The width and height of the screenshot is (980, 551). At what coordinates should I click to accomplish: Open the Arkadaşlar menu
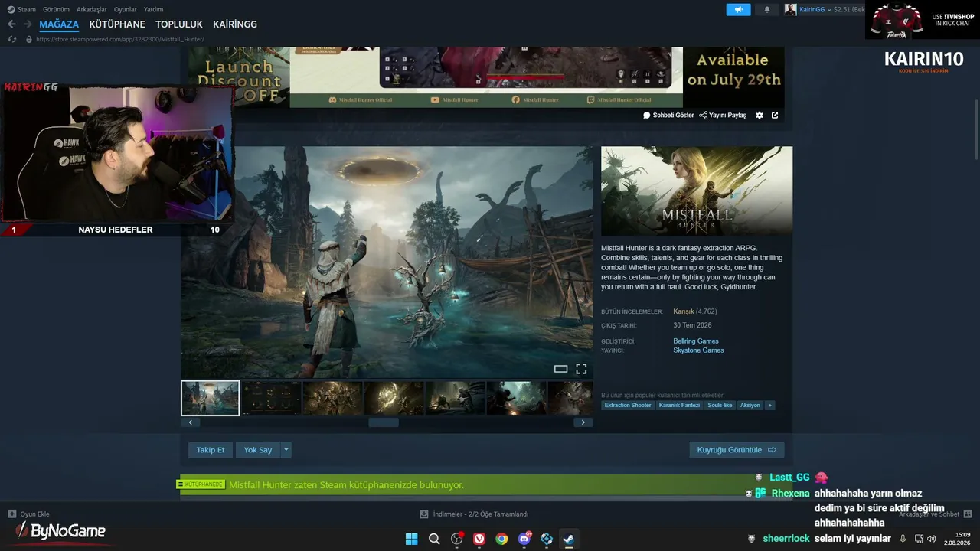[92, 9]
